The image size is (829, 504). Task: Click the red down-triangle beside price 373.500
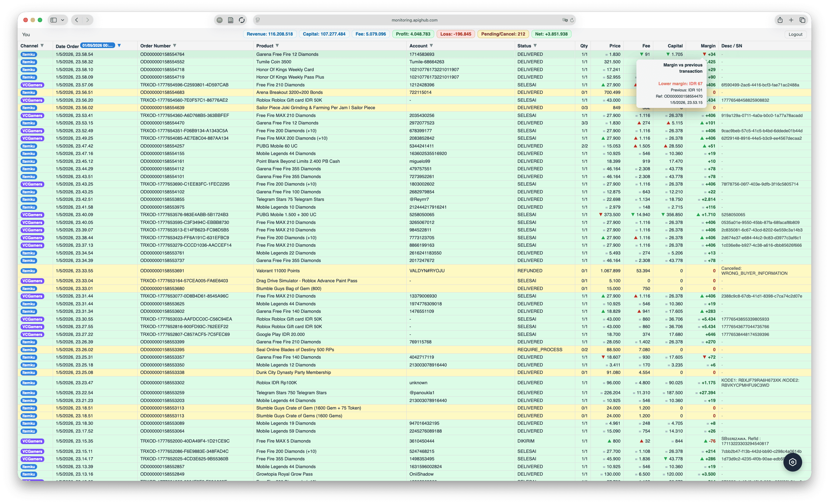pyautogui.click(x=601, y=215)
